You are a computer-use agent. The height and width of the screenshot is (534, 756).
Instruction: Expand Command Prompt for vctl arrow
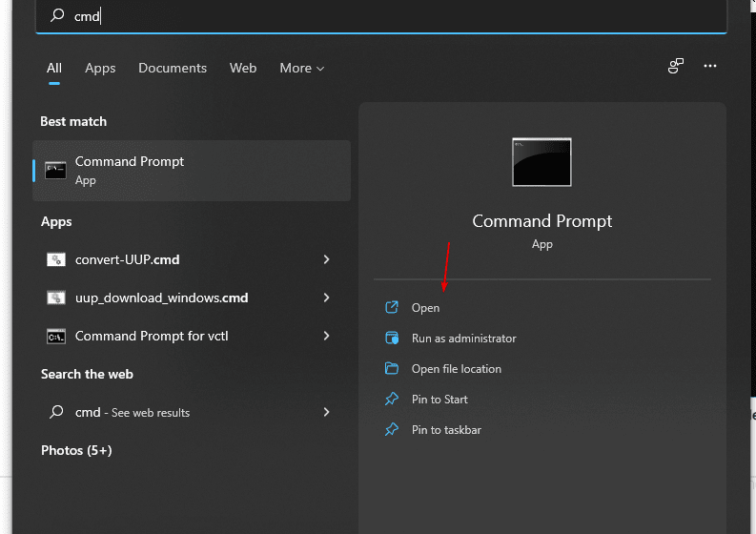tap(326, 336)
